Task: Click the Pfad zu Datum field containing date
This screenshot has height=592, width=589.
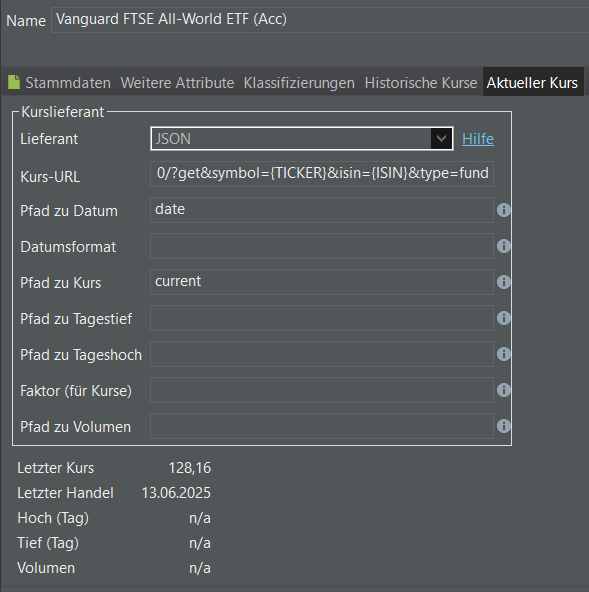Action: coord(322,210)
